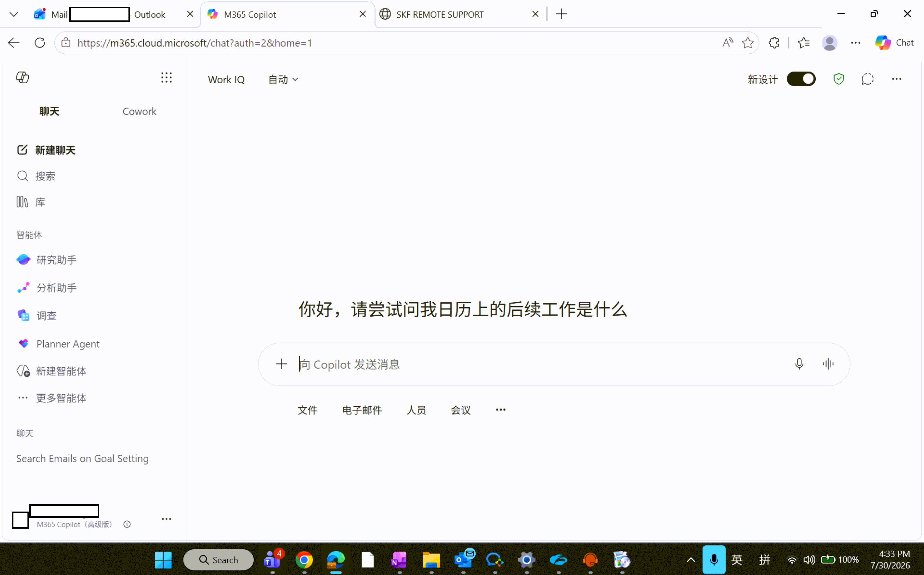Launch the 研究助手 agent
Screen dimensions: 924x575
tap(46, 260)
